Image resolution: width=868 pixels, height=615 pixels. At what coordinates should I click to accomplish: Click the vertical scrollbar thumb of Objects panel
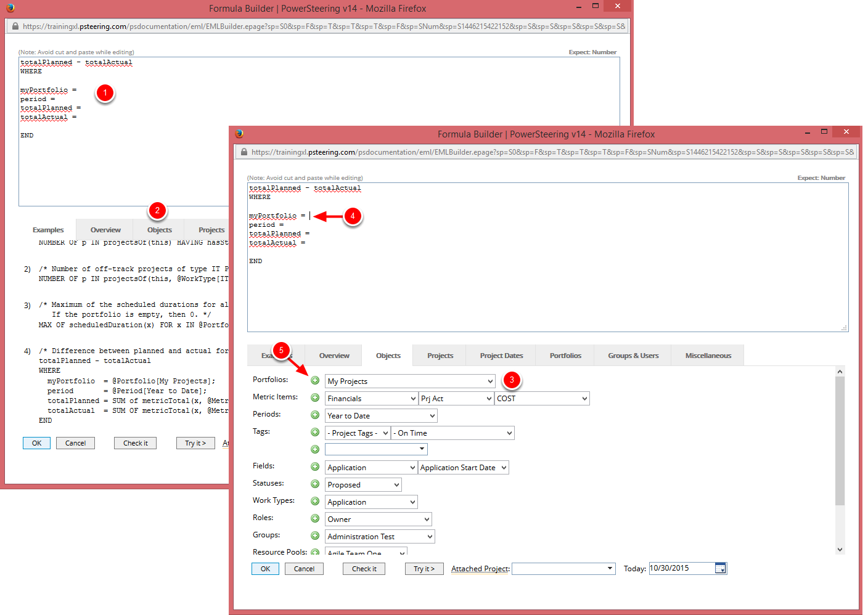(840, 440)
